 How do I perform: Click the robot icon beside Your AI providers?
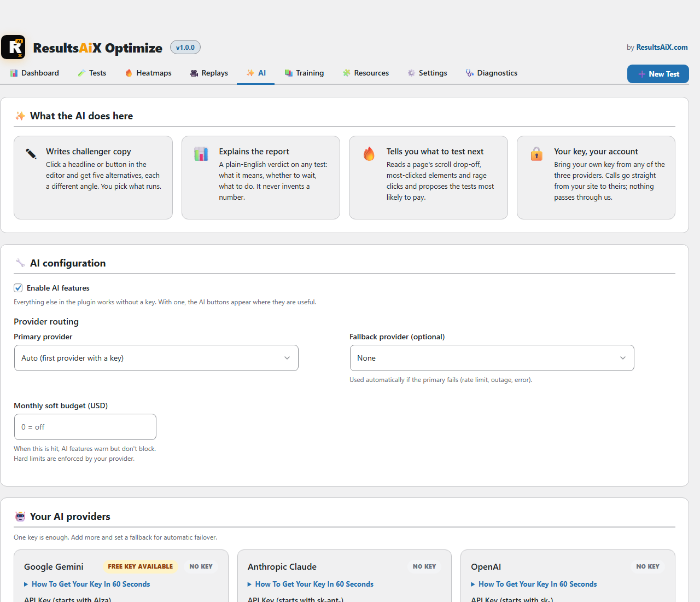pyautogui.click(x=20, y=516)
